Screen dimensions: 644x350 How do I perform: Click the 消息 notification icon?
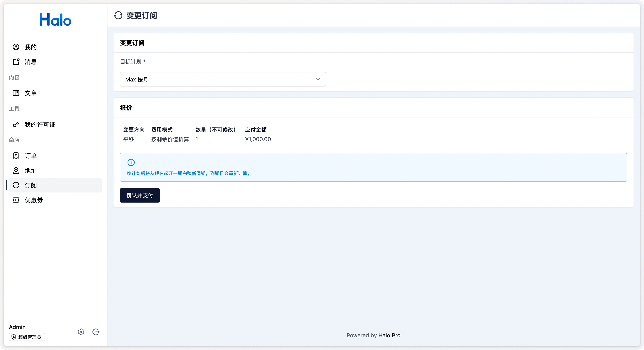click(x=16, y=62)
